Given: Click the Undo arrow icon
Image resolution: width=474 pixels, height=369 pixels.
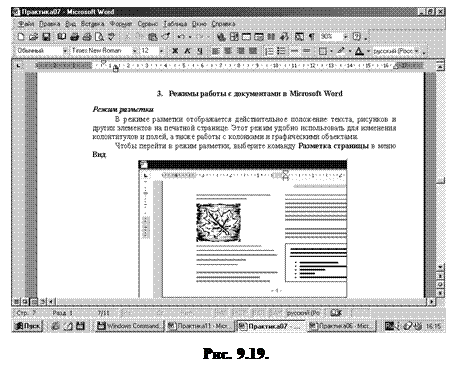Looking at the screenshot, I should click(x=181, y=37).
